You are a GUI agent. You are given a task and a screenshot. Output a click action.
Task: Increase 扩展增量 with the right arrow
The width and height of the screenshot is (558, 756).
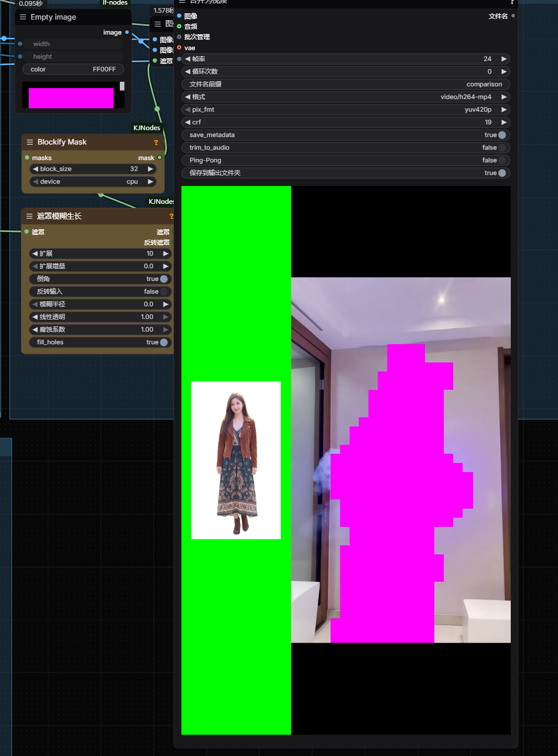coord(166,266)
